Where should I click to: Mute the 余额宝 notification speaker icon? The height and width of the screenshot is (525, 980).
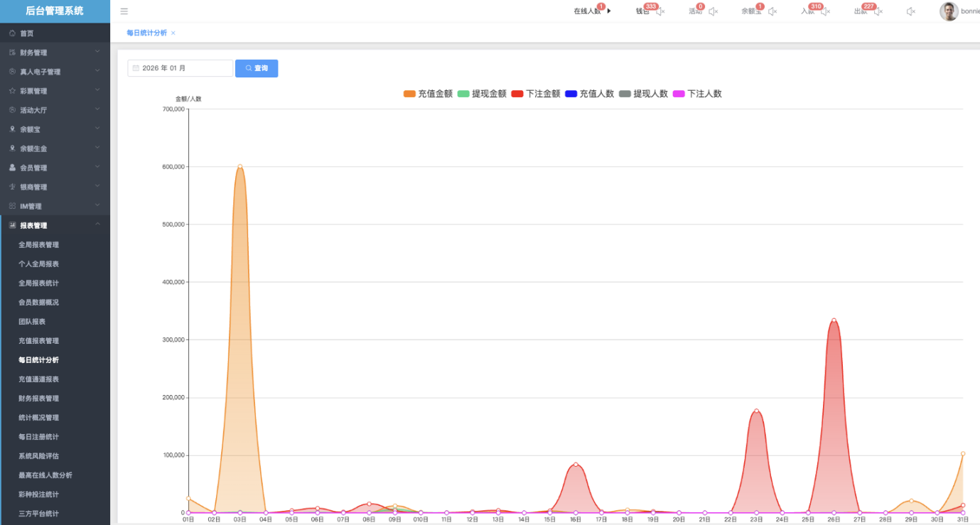click(x=772, y=11)
